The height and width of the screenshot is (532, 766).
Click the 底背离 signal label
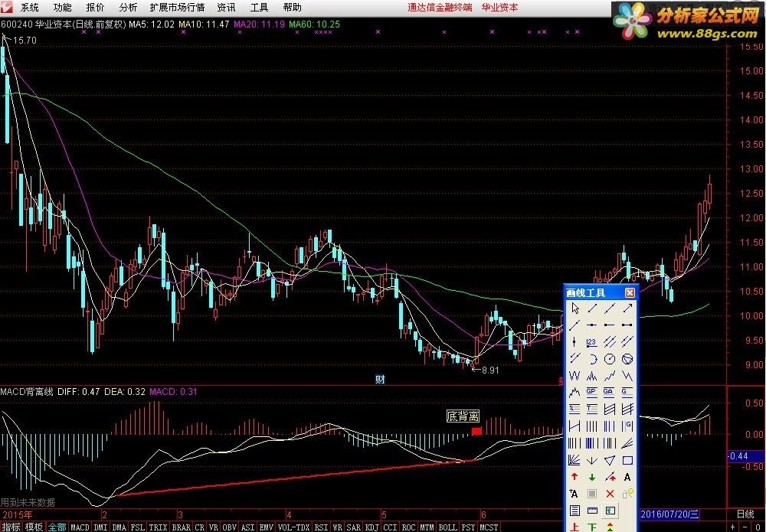[x=463, y=416]
